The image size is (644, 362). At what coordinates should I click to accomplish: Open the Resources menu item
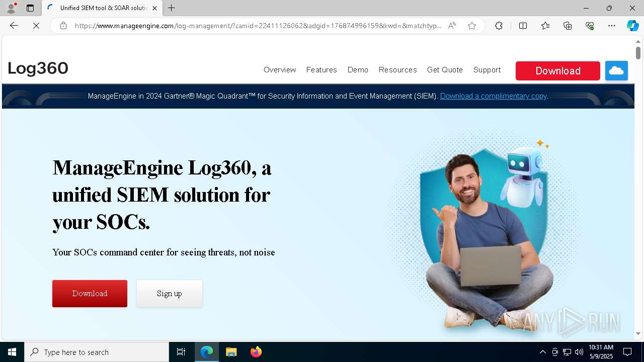point(398,70)
